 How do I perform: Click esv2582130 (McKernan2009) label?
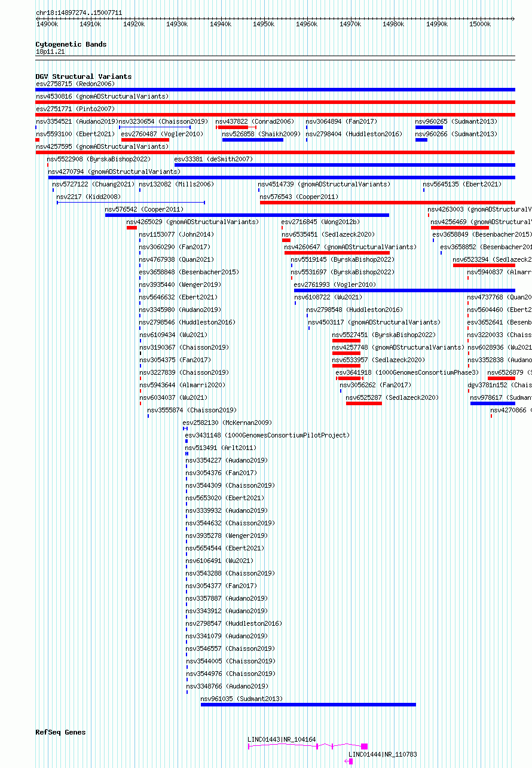(227, 423)
